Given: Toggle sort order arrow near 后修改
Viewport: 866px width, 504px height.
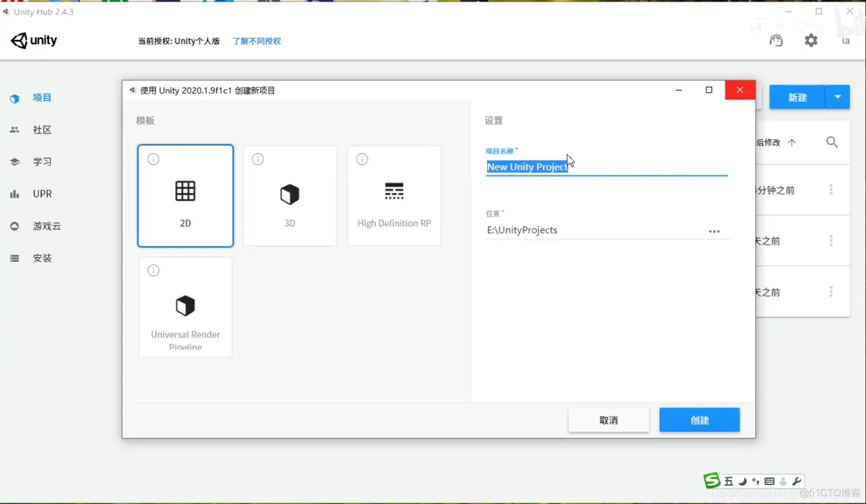Looking at the screenshot, I should [791, 143].
